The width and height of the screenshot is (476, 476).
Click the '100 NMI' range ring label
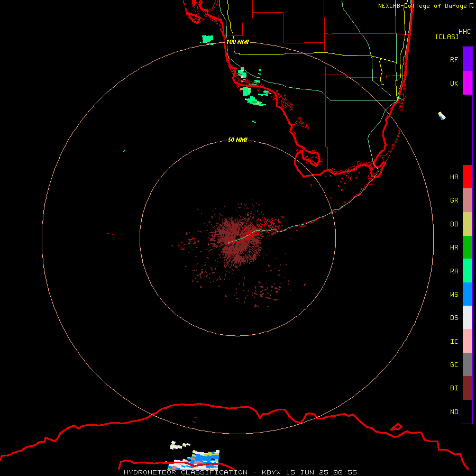(237, 42)
